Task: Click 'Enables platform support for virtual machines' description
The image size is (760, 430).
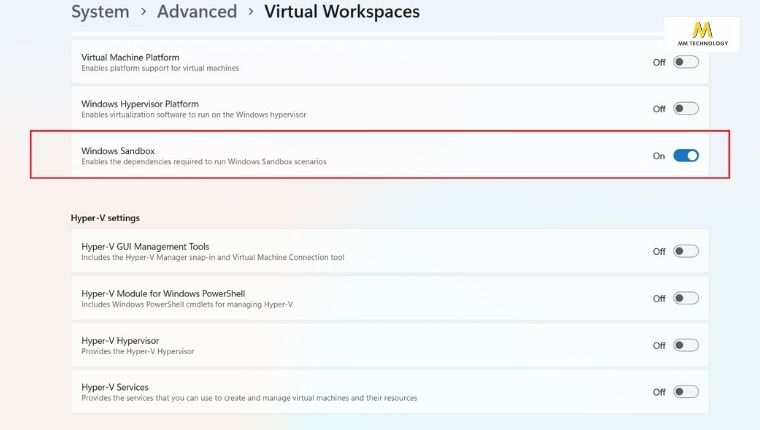Action: click(x=160, y=68)
